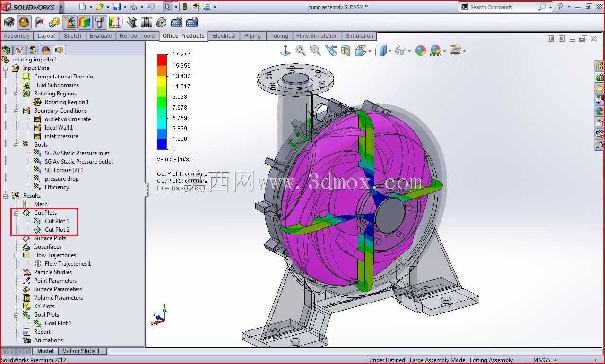605x364 pixels.
Task: Open the Save dropdown arrow
Action: pos(124,7)
